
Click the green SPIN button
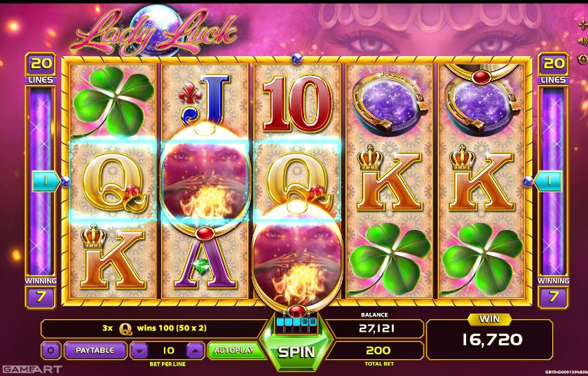point(296,351)
